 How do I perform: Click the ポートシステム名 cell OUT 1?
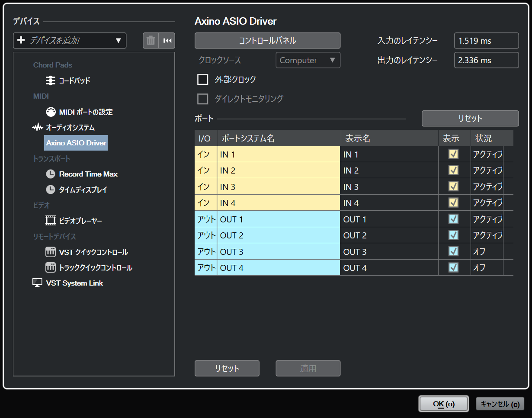pyautogui.click(x=279, y=219)
